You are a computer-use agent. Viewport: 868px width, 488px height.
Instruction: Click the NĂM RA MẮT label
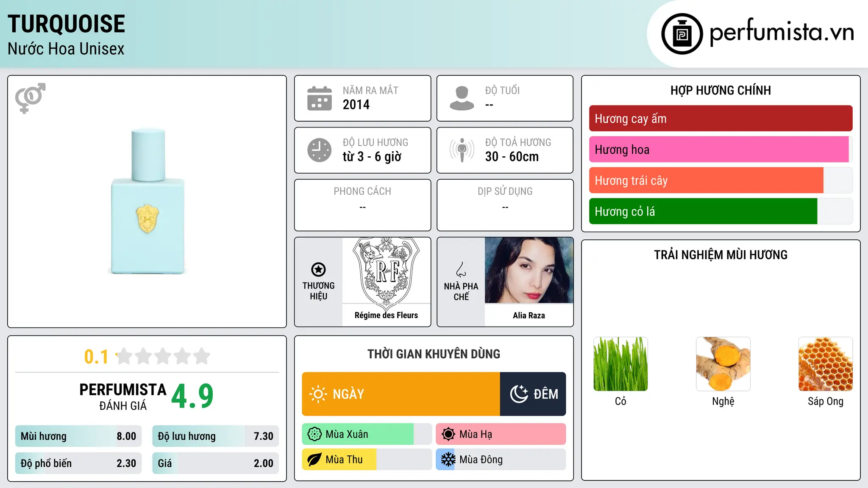coord(370,90)
